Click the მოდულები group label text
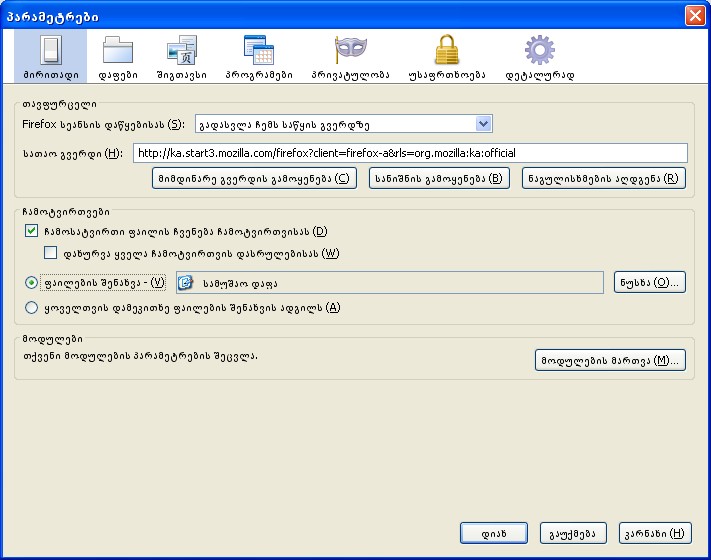 [53, 339]
